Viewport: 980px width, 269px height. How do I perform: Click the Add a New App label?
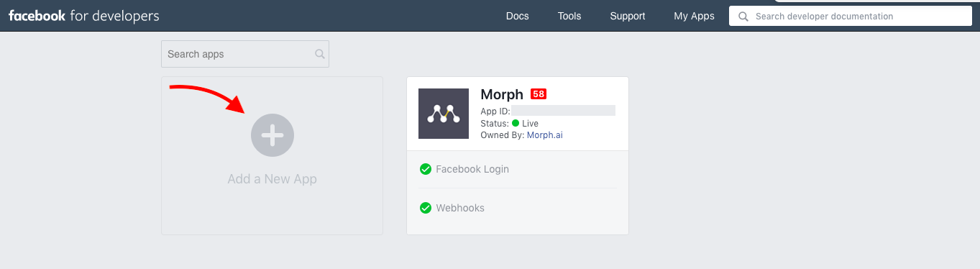point(272,179)
